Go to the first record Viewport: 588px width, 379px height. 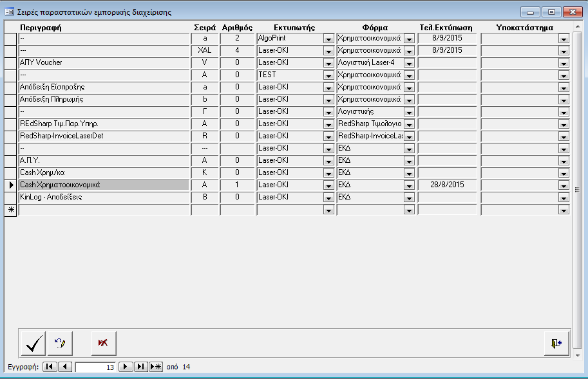pyautogui.click(x=50, y=367)
